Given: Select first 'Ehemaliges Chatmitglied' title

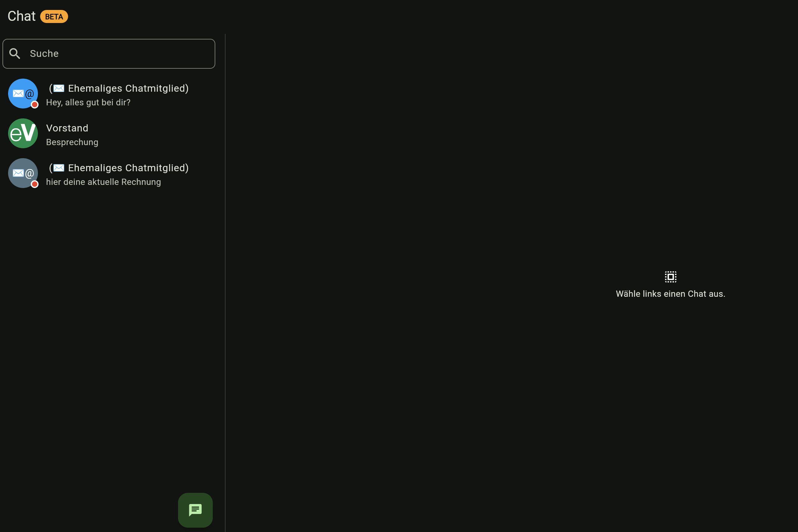Looking at the screenshot, I should pos(128,89).
